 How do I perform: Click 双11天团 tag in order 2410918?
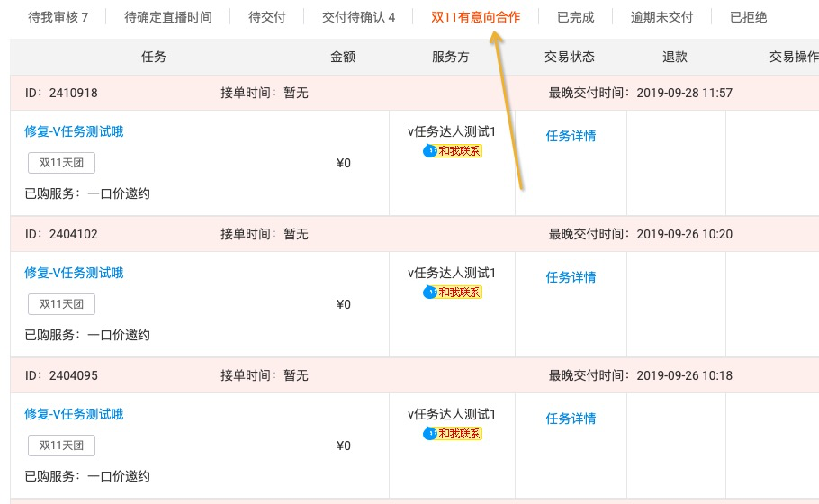pos(61,163)
